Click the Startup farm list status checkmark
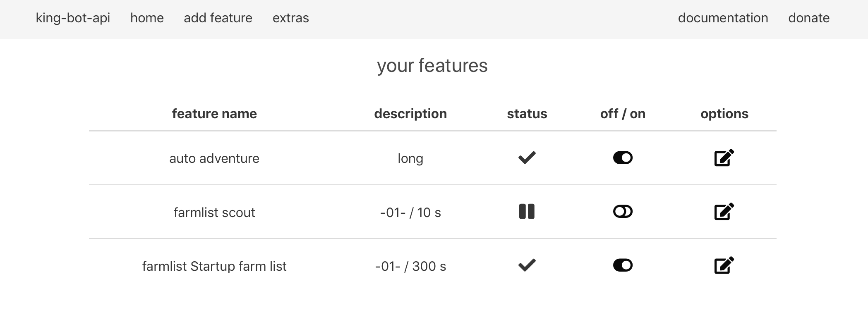This screenshot has height=315, width=868. point(527,265)
